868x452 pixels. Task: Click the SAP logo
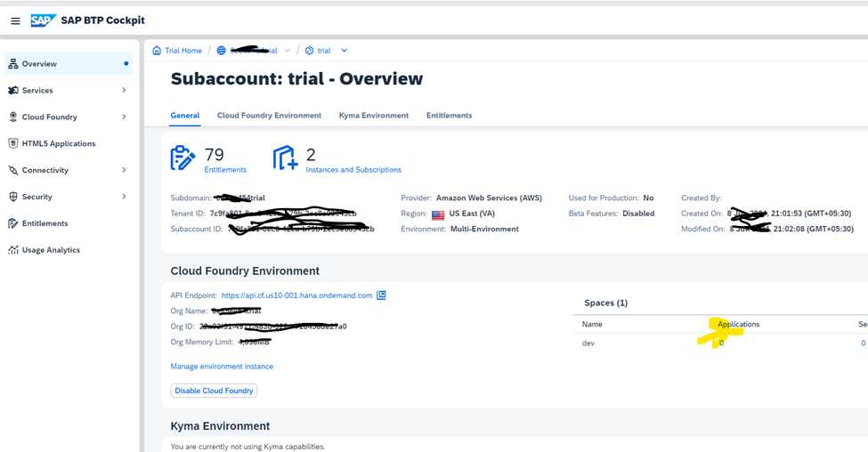click(44, 20)
